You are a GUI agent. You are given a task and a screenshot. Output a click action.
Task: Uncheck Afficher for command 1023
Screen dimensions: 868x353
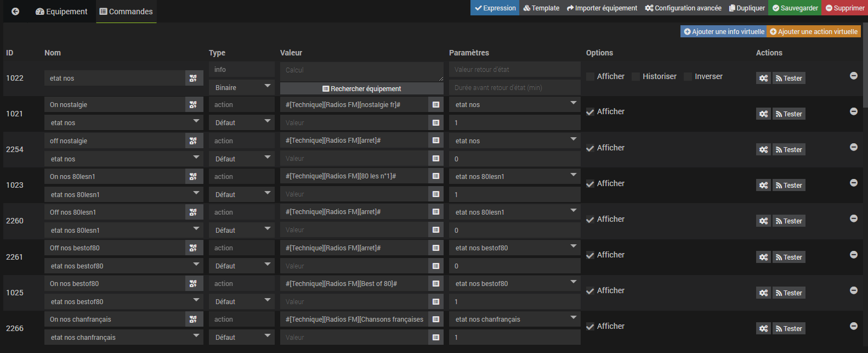click(x=590, y=184)
